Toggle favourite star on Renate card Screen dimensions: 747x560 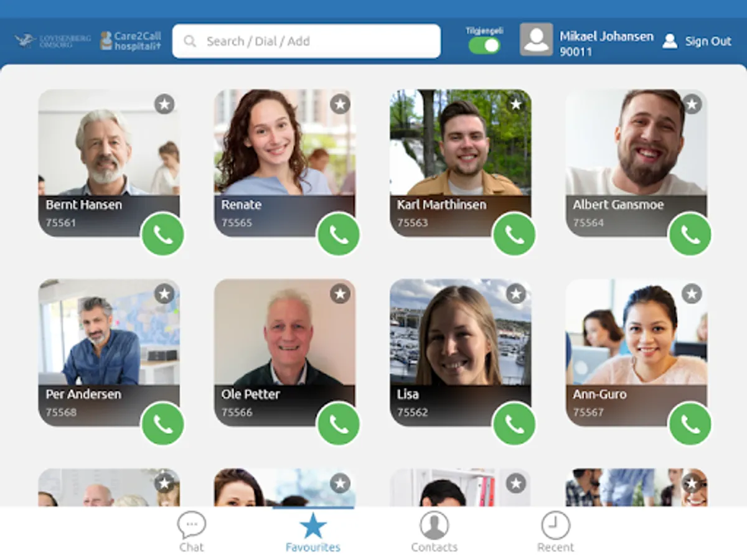tap(340, 104)
